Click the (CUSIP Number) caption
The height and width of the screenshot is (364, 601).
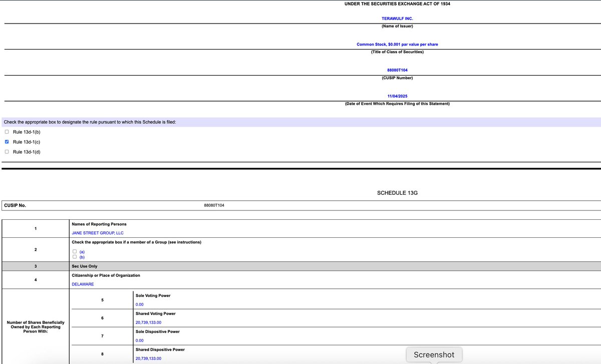click(397, 78)
